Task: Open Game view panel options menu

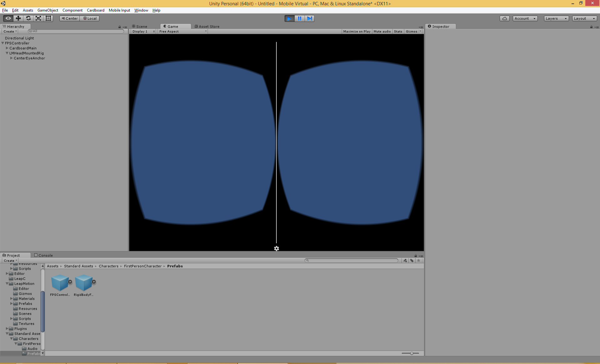Action: pos(421,27)
